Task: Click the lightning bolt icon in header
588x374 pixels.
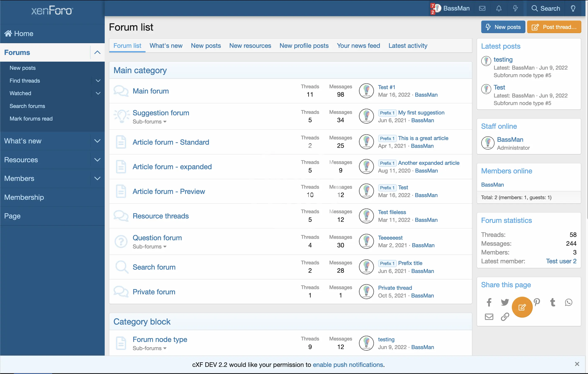Action: tap(515, 8)
